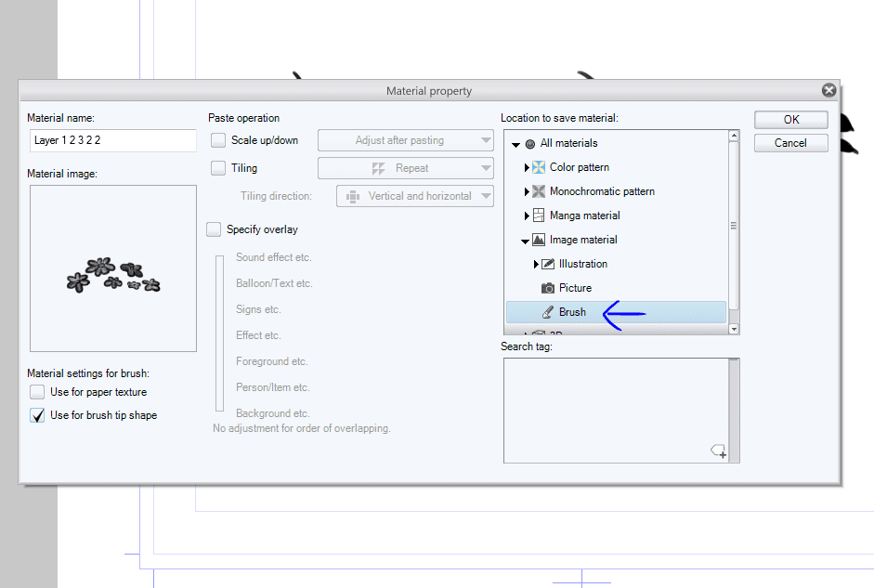Click the Search tag text area
The height and width of the screenshot is (588, 874).
pos(616,411)
